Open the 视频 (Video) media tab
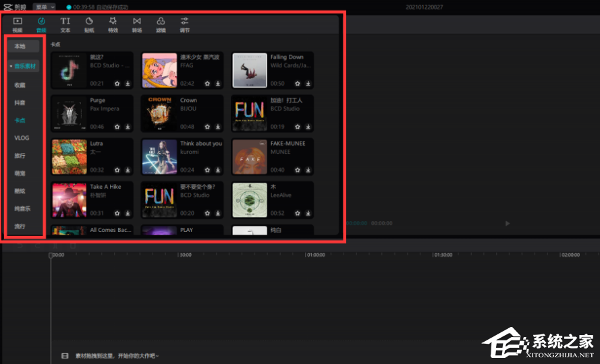600x364 pixels. pos(18,25)
